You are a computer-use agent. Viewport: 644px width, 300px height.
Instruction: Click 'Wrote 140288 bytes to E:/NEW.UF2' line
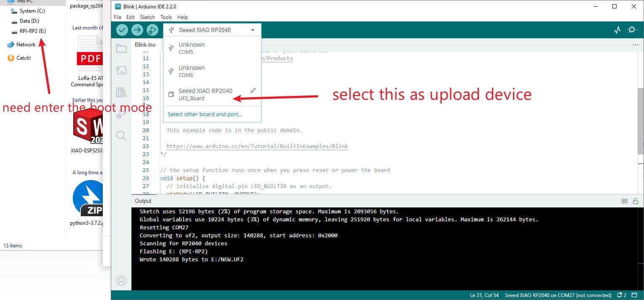tap(191, 260)
